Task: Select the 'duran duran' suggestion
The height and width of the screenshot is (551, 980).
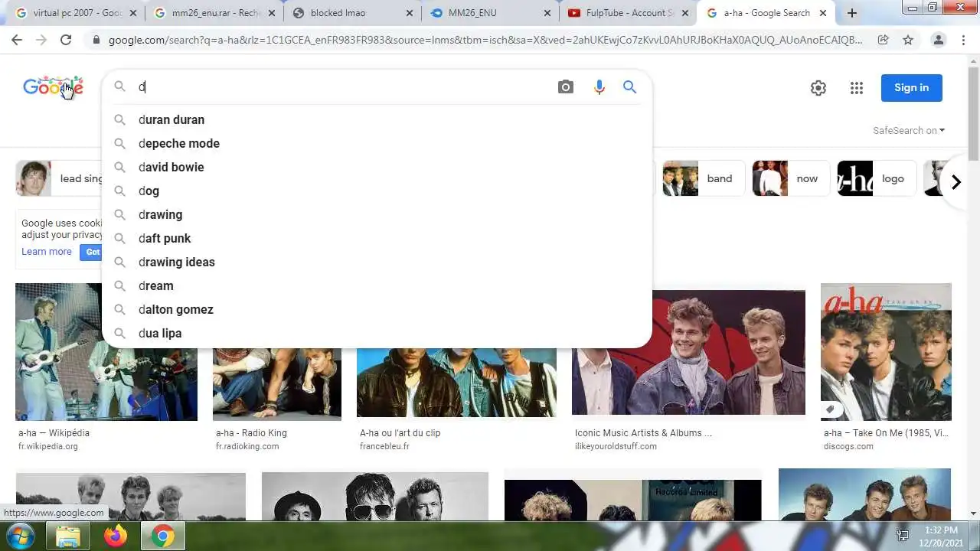Action: tap(376, 119)
